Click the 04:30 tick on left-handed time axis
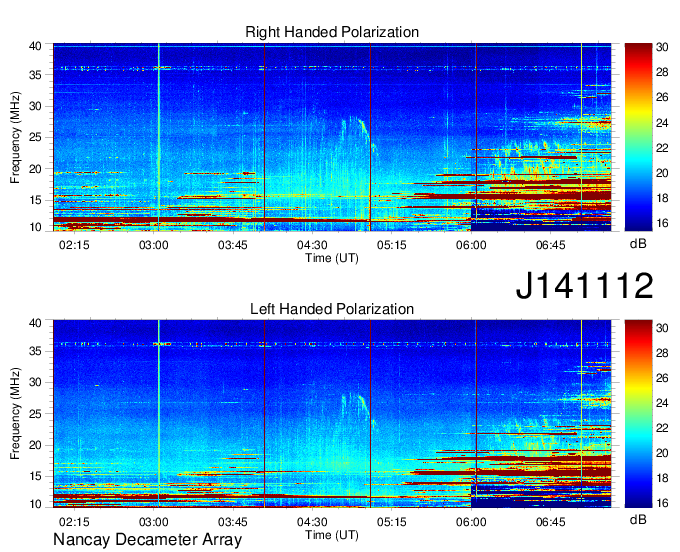The width and height of the screenshot is (680, 552). tap(312, 522)
